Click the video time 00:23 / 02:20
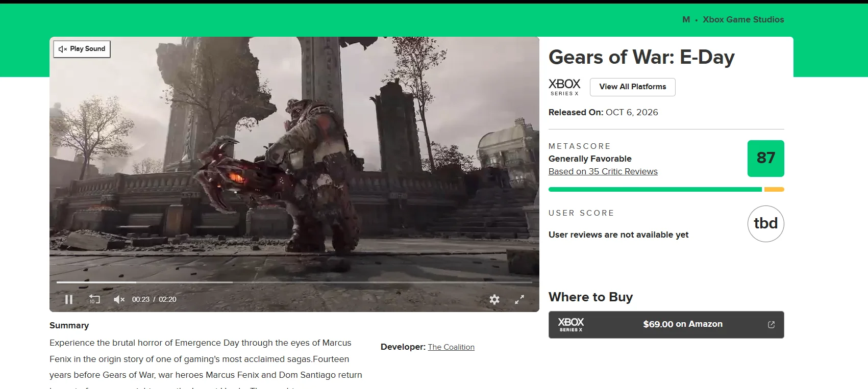This screenshot has height=389, width=868. (x=154, y=299)
